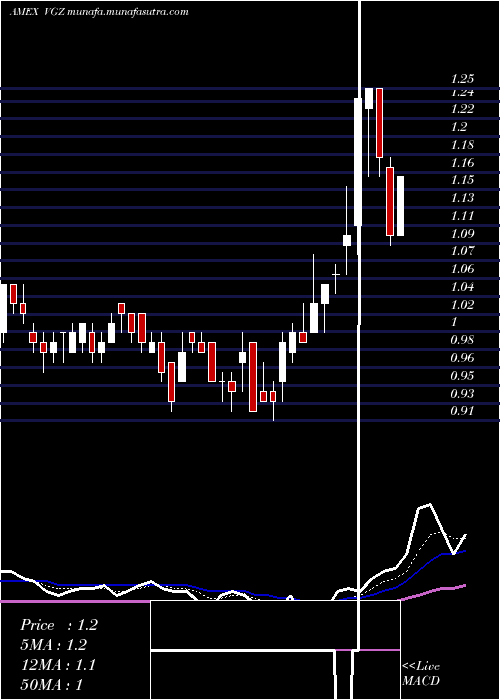The image size is (500, 700).
Task: Click the 1.13 price axis label
Action: [x=462, y=197]
